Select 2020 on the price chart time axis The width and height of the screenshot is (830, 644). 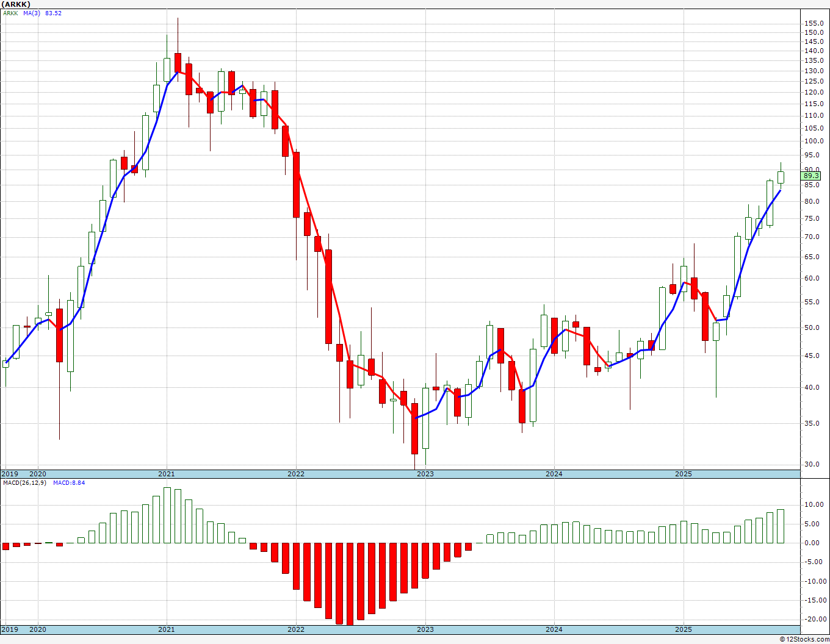pos(38,474)
